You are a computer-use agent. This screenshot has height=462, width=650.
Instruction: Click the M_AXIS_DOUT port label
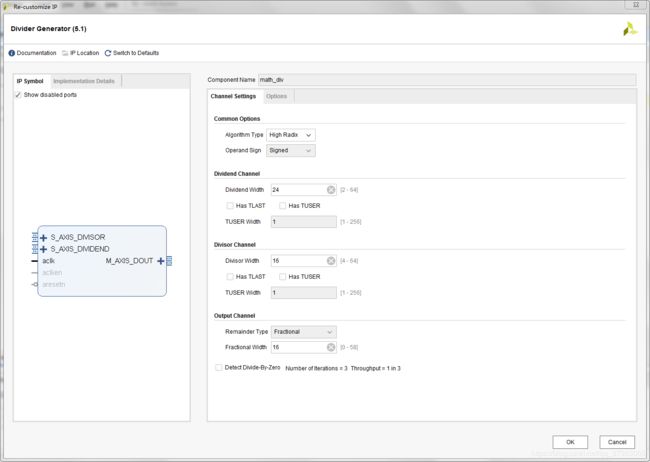click(129, 261)
